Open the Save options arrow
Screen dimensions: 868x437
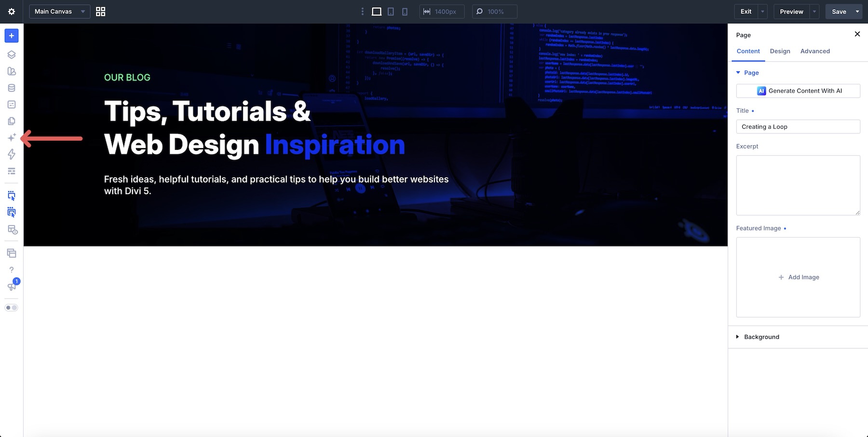point(857,12)
